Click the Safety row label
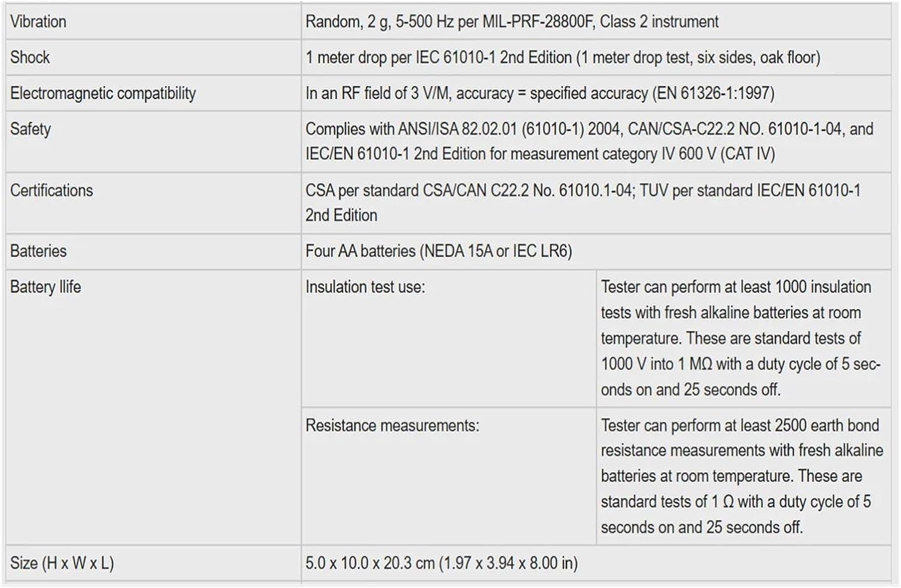 coord(31,129)
